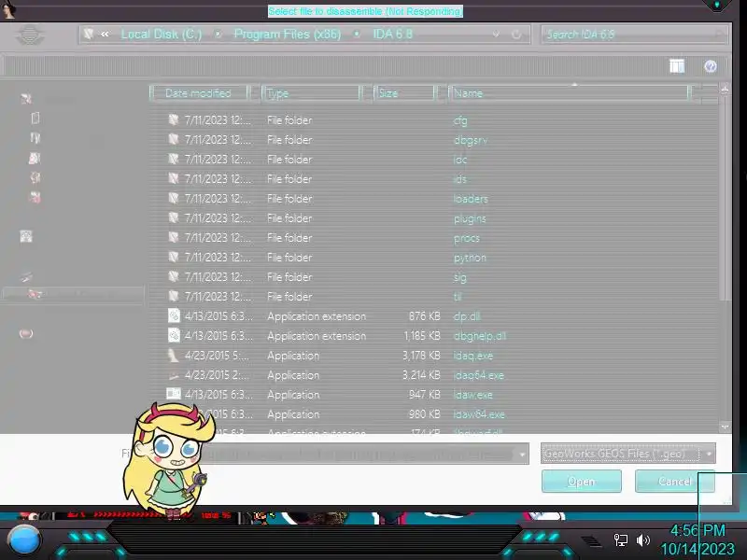Viewport: 747px width, 560px height.
Task: Open the procs folder
Action: [x=466, y=238]
